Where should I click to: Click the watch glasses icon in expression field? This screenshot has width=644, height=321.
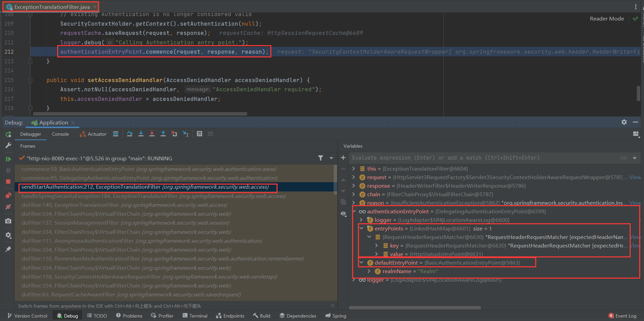coord(624,158)
